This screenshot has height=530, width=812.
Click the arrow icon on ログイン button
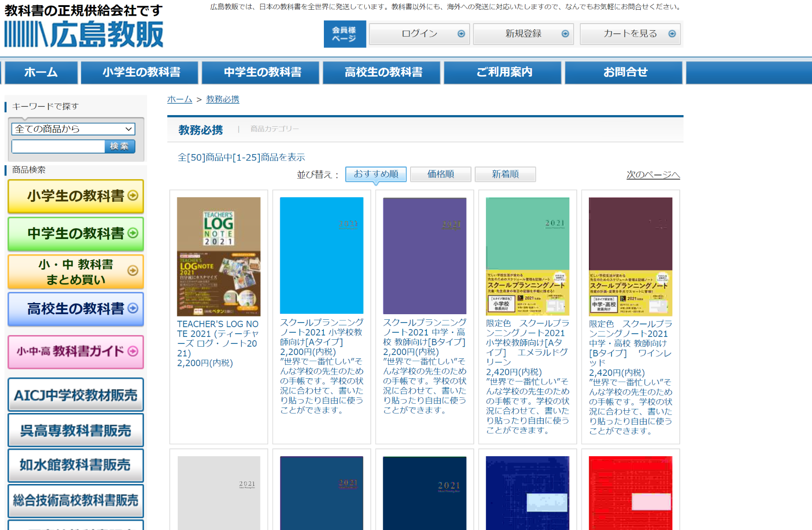[461, 34]
